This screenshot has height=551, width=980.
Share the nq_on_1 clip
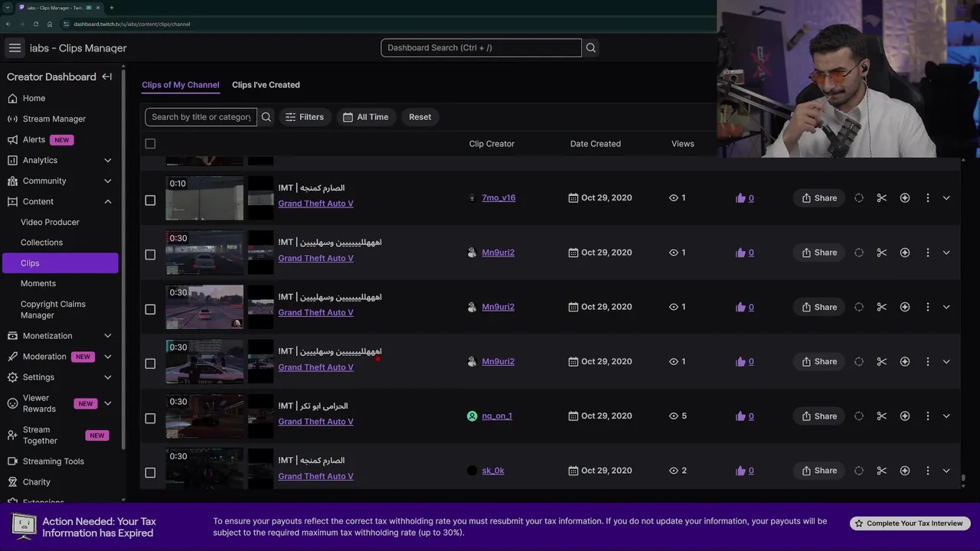[x=819, y=416]
